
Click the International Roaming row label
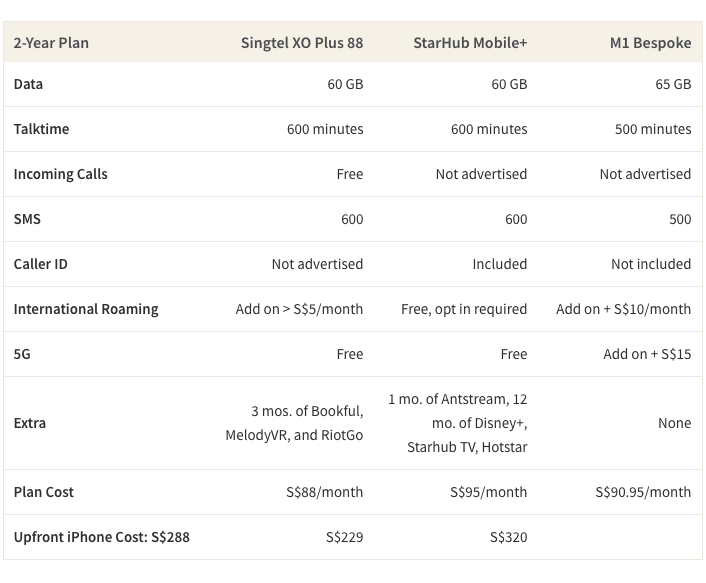(x=86, y=309)
